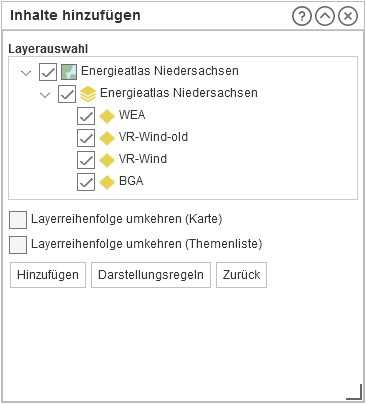
Task: Click the yellow diamond icon beside VR-Wind-old
Action: click(x=107, y=138)
